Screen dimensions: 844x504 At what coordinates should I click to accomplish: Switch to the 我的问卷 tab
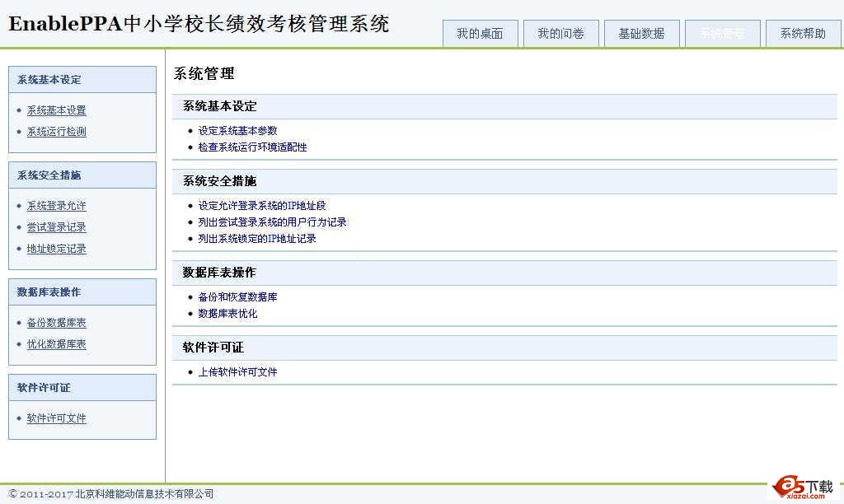point(560,34)
